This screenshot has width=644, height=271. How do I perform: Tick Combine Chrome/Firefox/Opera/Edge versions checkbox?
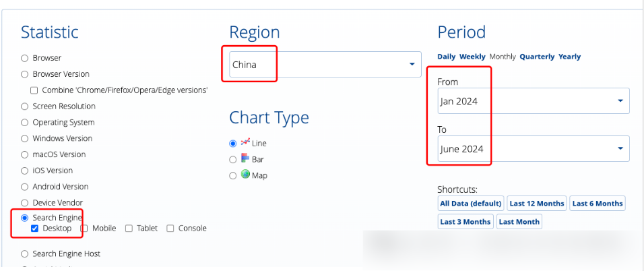click(34, 90)
